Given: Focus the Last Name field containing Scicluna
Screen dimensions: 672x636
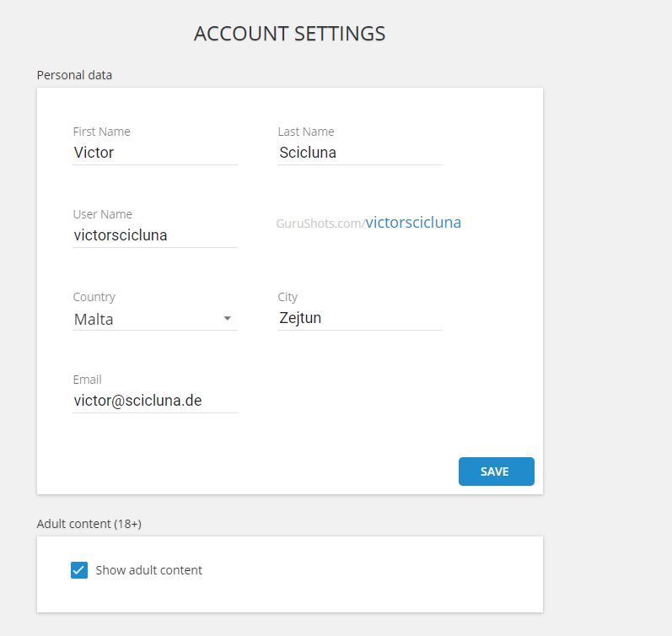Looking at the screenshot, I should [360, 153].
